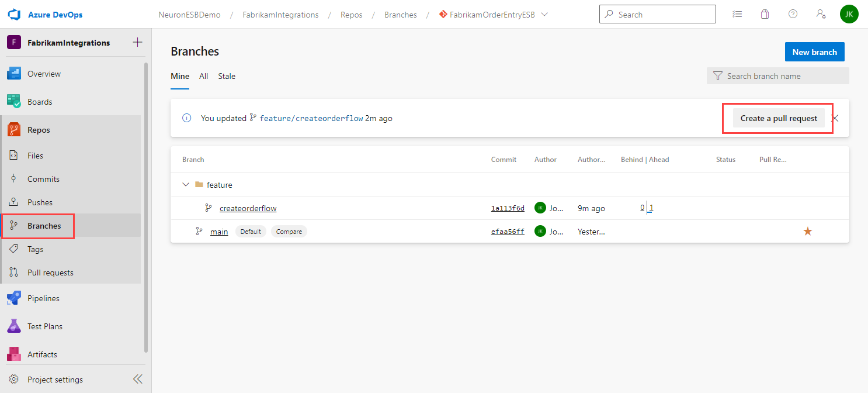This screenshot has height=393, width=868.
Task: Click the feature/createorderflow link in notification
Action: (311, 118)
